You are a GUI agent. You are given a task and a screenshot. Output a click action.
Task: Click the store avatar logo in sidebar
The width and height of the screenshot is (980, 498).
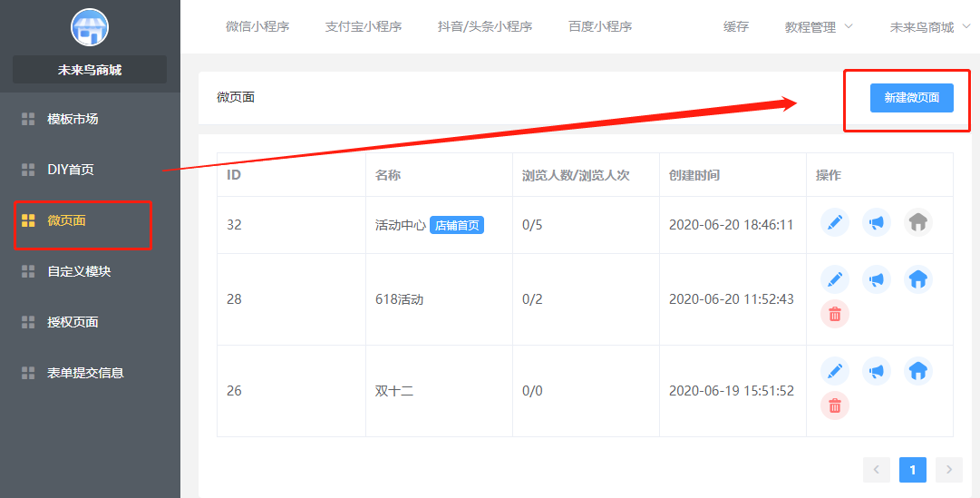[x=90, y=27]
